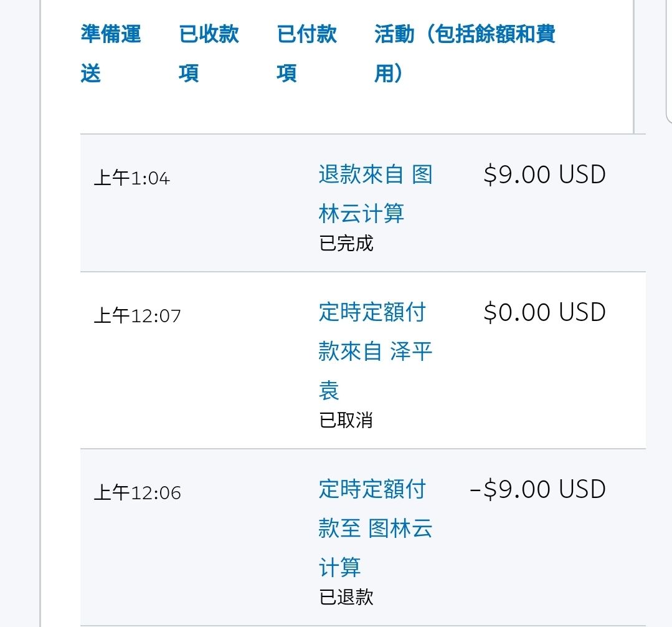Image resolution: width=672 pixels, height=627 pixels.
Task: Click the 已取消 status label
Action: click(x=346, y=420)
